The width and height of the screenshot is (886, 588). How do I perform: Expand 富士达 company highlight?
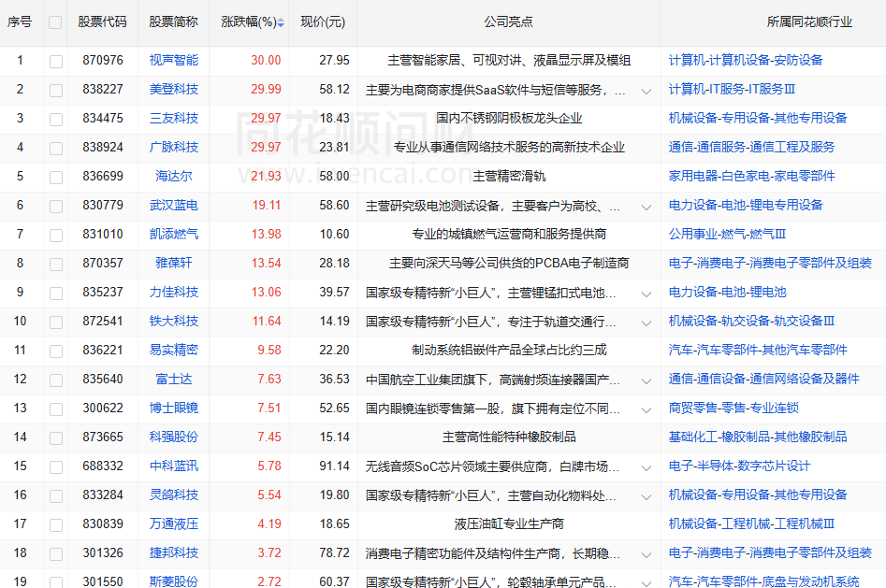pos(646,380)
